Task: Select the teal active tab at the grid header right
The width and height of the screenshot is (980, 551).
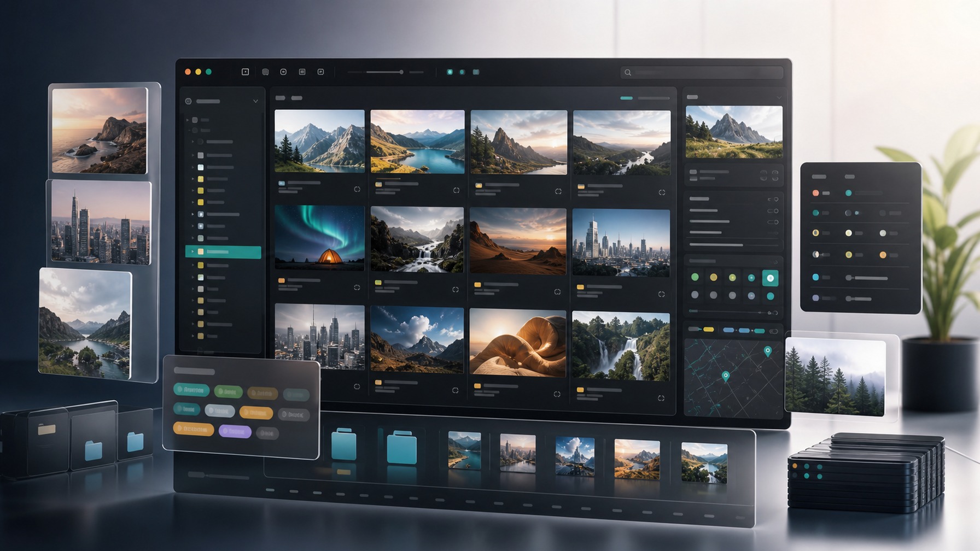Action: pyautogui.click(x=626, y=98)
